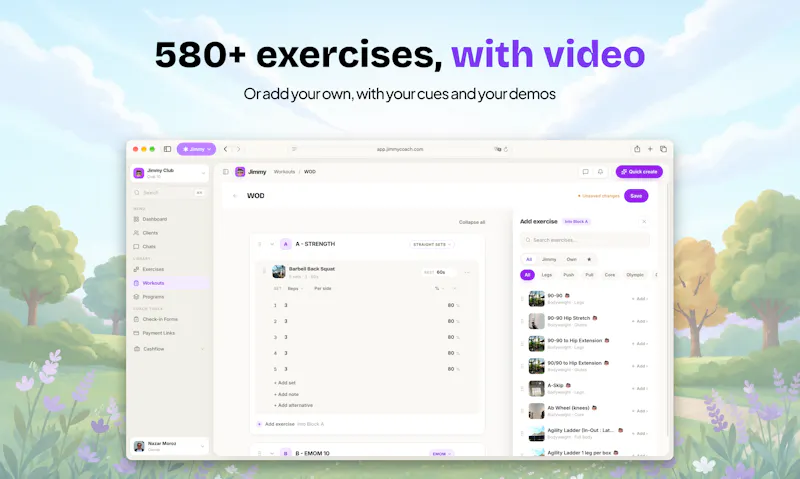
Task: Filter by the Pull category chip
Action: tap(589, 275)
